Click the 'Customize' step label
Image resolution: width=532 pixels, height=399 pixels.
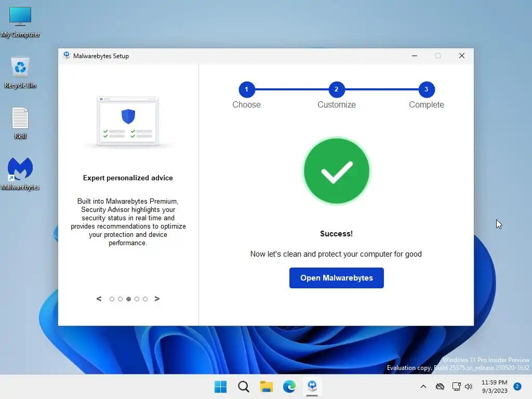[337, 104]
